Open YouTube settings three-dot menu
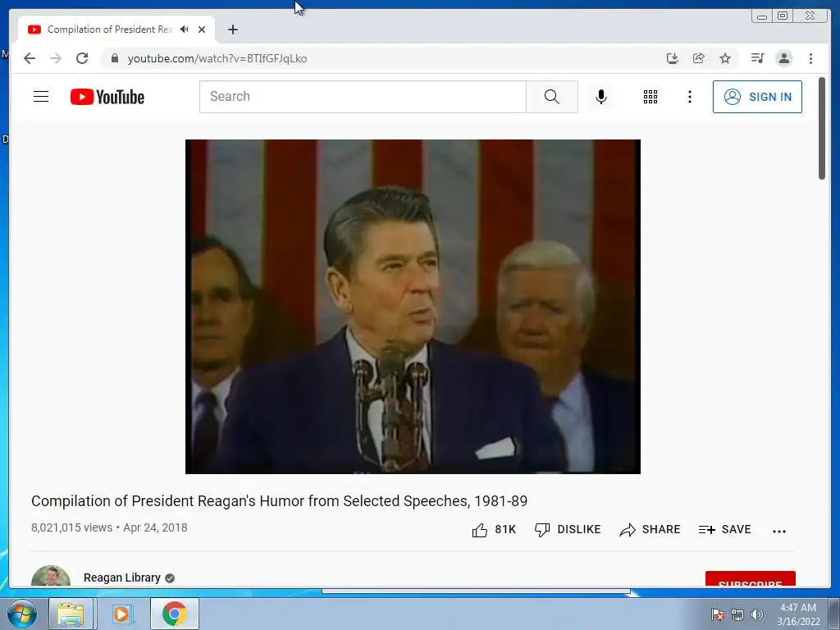 point(689,97)
